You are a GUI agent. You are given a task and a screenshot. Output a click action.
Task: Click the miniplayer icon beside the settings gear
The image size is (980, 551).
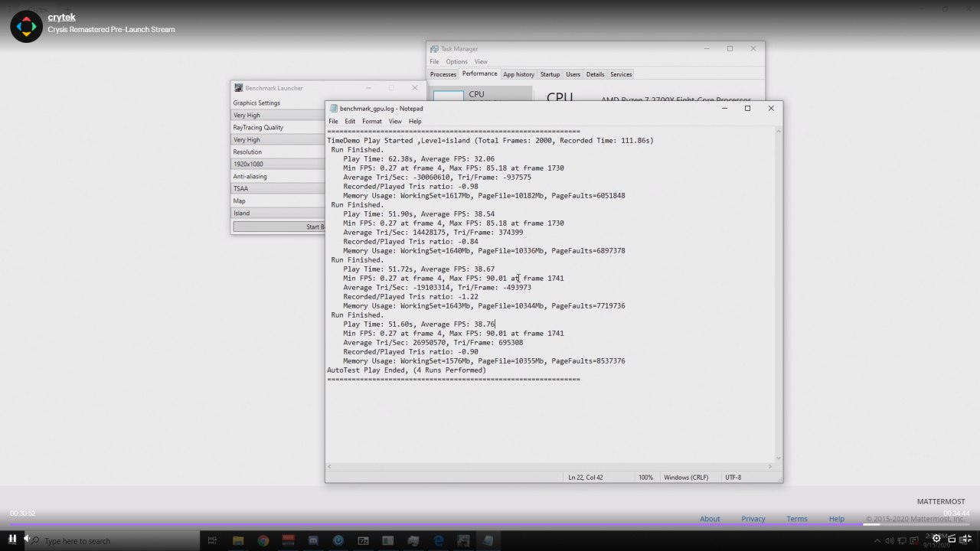952,539
